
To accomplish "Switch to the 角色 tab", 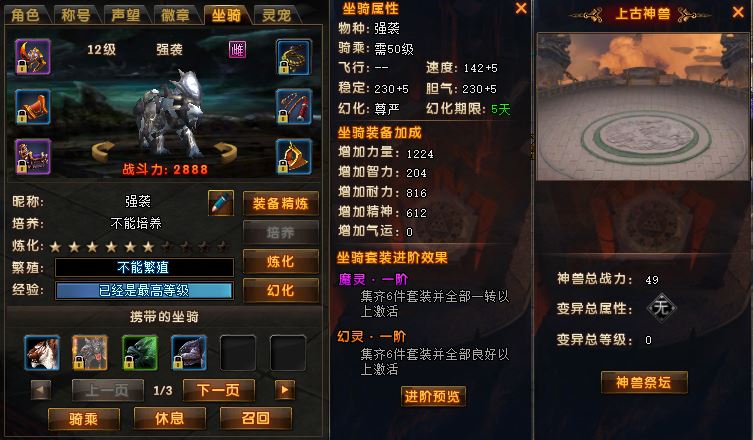I will [x=26, y=15].
